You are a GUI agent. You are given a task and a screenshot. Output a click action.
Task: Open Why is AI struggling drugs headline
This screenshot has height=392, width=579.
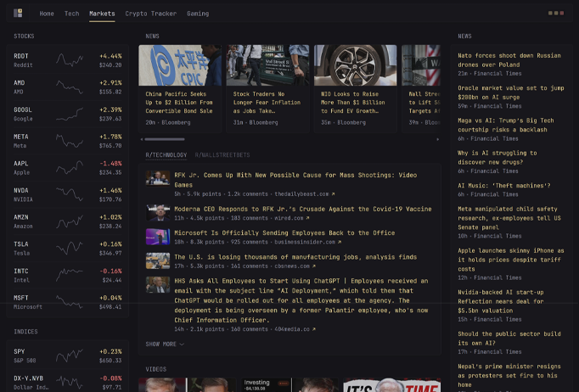click(497, 158)
